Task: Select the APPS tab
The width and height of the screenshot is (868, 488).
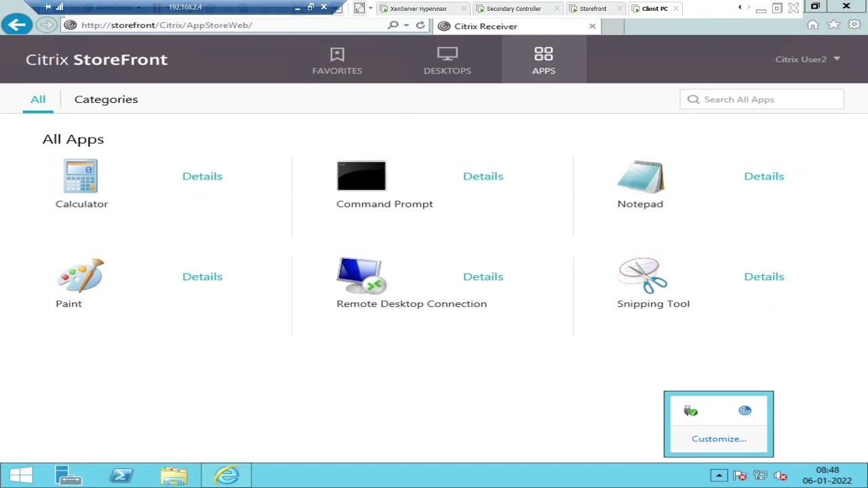Action: 544,60
